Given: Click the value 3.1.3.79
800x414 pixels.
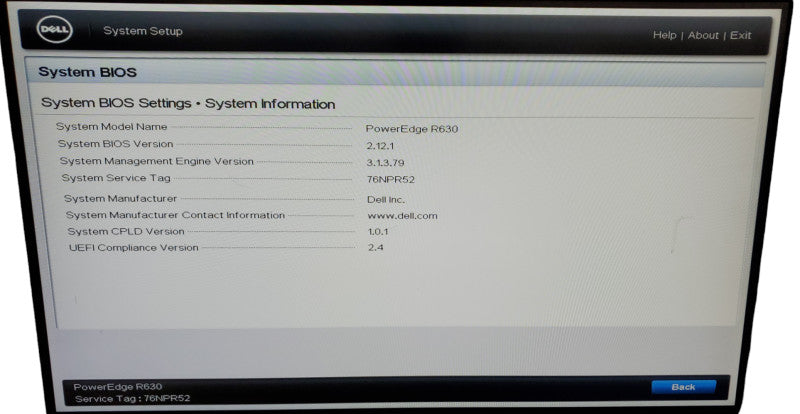Looking at the screenshot, I should (385, 163).
